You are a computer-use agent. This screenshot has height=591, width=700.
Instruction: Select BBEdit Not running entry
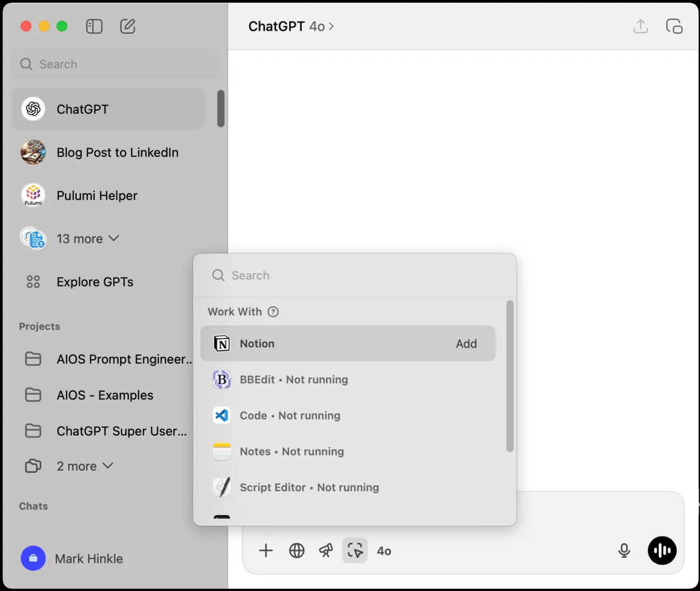pyautogui.click(x=348, y=380)
